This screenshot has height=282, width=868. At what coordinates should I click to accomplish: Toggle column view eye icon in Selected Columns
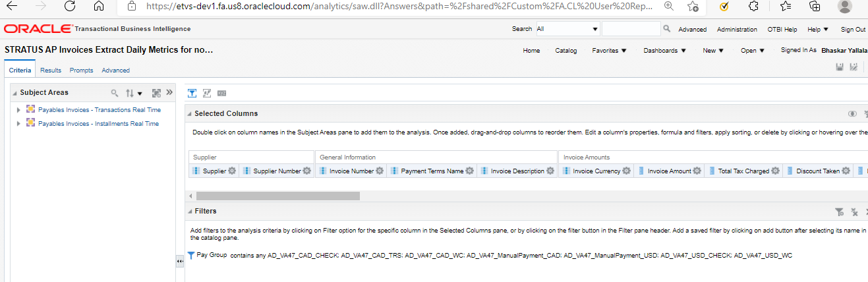coord(852,113)
